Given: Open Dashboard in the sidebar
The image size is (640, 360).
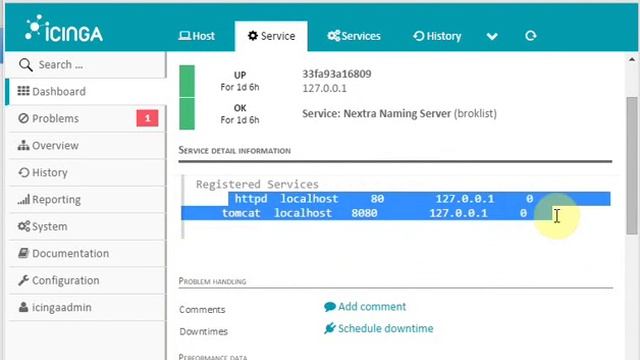Looking at the screenshot, I should point(87,91).
